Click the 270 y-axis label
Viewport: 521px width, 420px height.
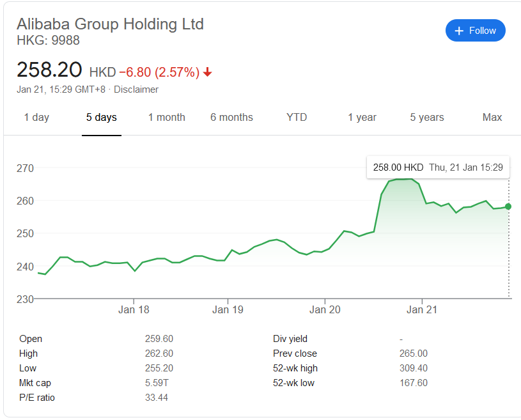[x=26, y=168]
